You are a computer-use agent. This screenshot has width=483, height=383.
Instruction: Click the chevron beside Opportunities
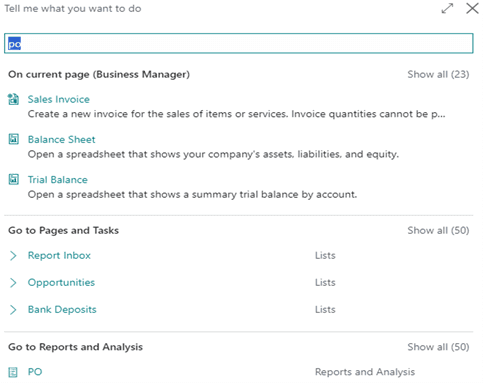13,283
